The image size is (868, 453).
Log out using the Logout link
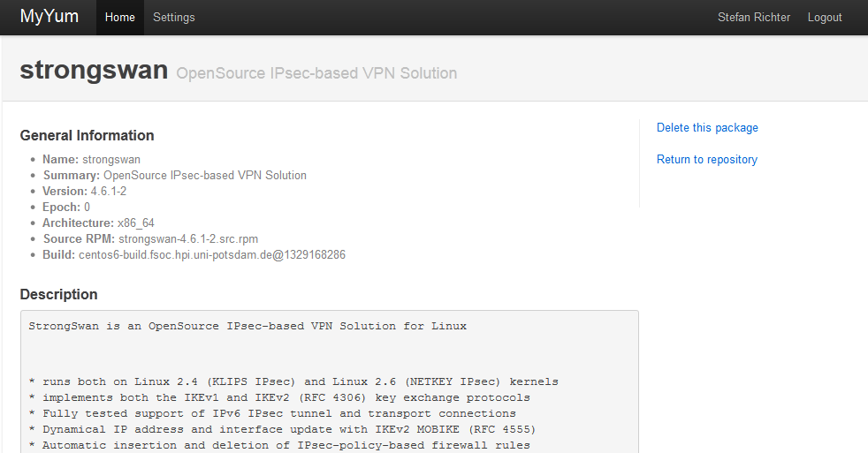(x=825, y=17)
